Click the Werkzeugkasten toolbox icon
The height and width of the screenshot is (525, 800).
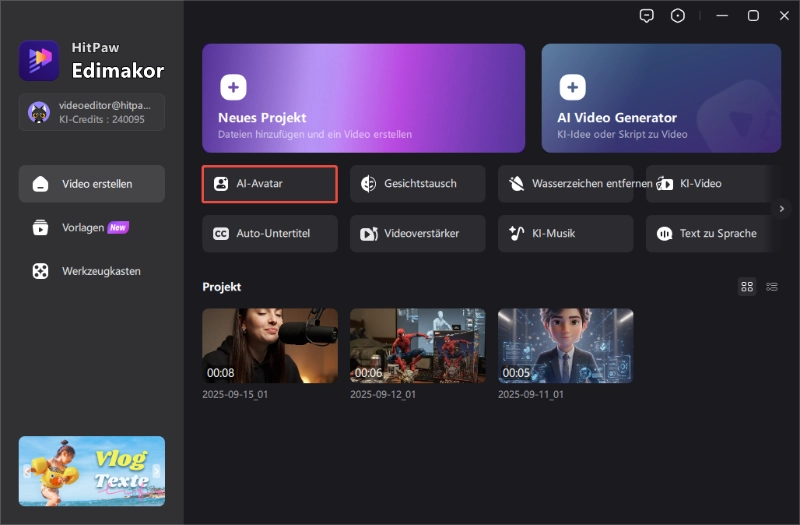(40, 271)
